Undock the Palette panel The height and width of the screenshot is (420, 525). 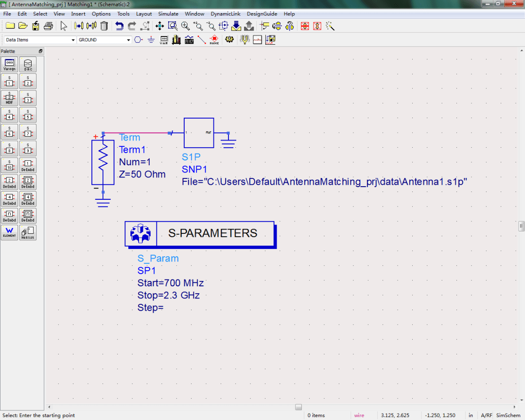(40, 51)
